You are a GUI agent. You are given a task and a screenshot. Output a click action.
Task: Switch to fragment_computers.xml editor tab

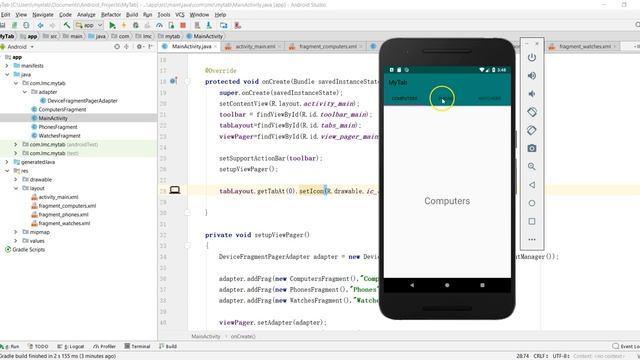(x=326, y=47)
